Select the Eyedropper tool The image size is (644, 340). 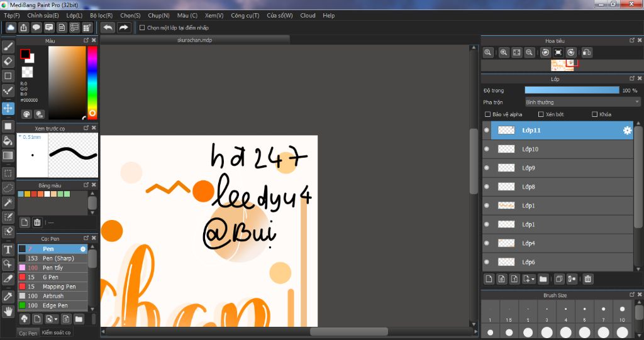coord(8,297)
